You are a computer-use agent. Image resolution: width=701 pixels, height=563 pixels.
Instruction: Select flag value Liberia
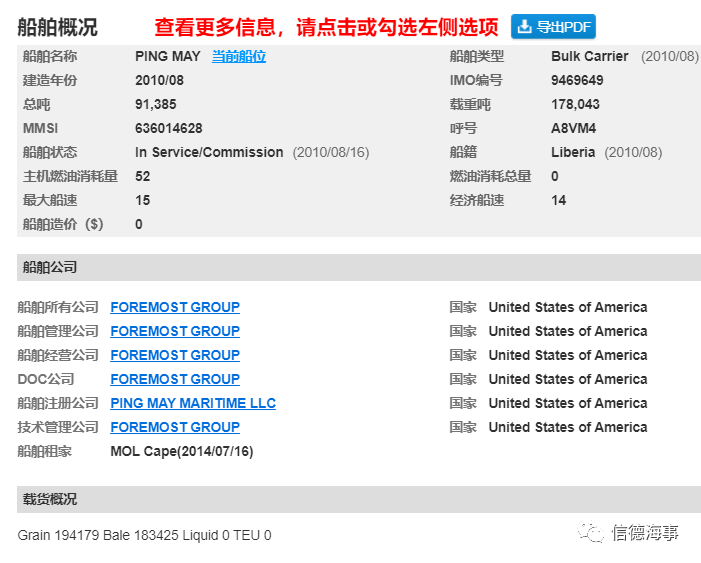(573, 152)
